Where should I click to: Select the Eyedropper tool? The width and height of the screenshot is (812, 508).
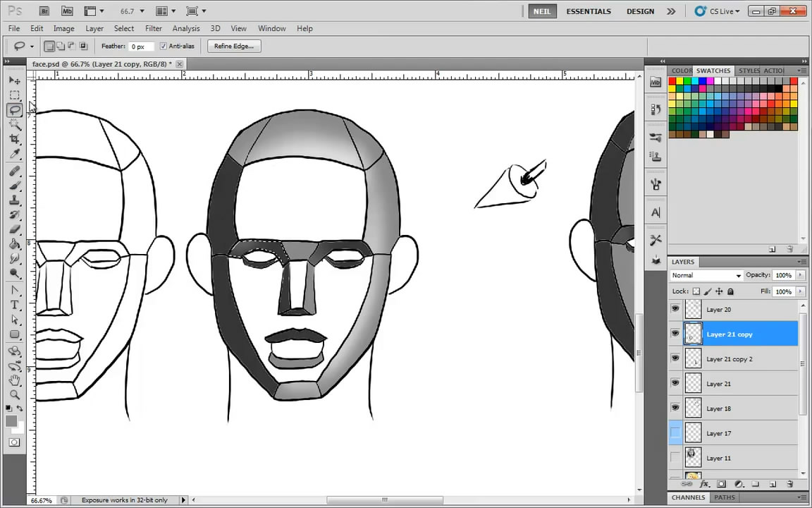click(14, 155)
